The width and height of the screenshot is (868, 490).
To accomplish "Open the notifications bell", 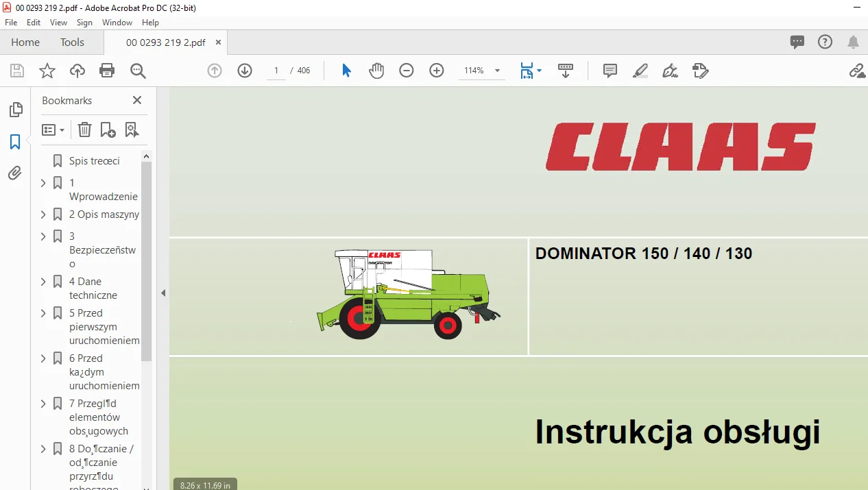I will [x=854, y=42].
